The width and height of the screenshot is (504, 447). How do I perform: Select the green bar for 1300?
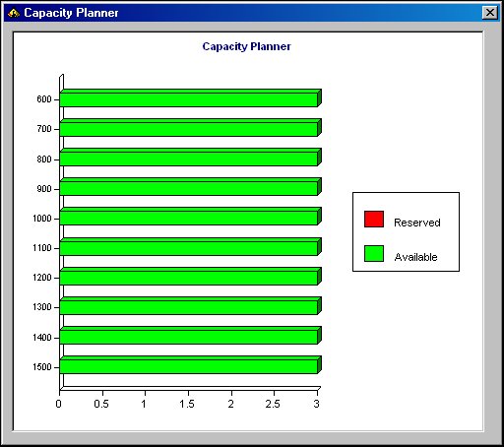coord(190,306)
